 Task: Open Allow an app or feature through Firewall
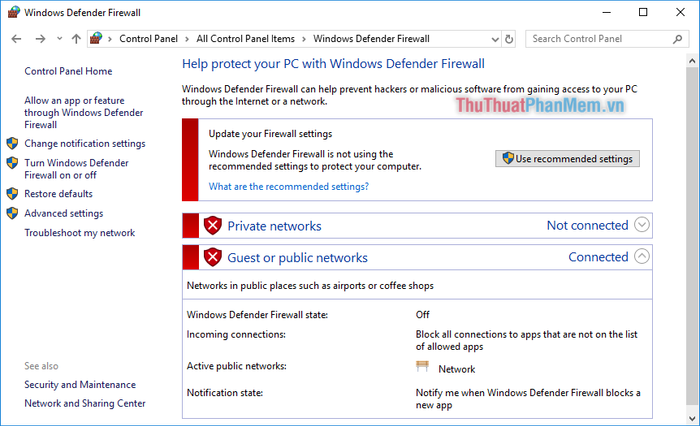[x=83, y=113]
